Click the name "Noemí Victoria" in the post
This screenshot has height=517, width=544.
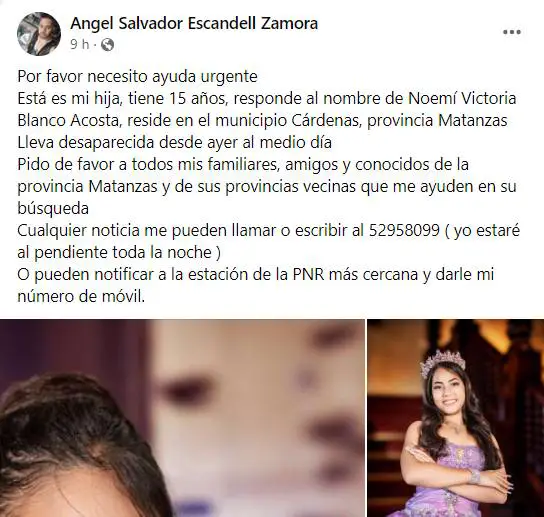click(x=462, y=99)
